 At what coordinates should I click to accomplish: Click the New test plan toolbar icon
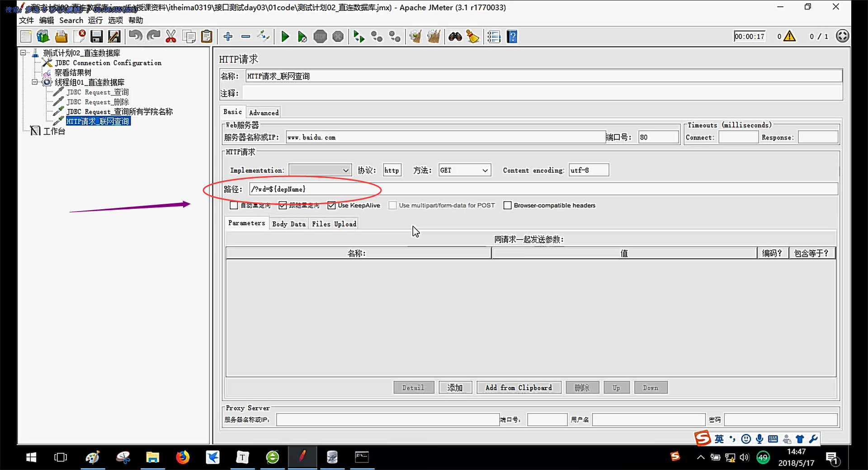(x=26, y=37)
